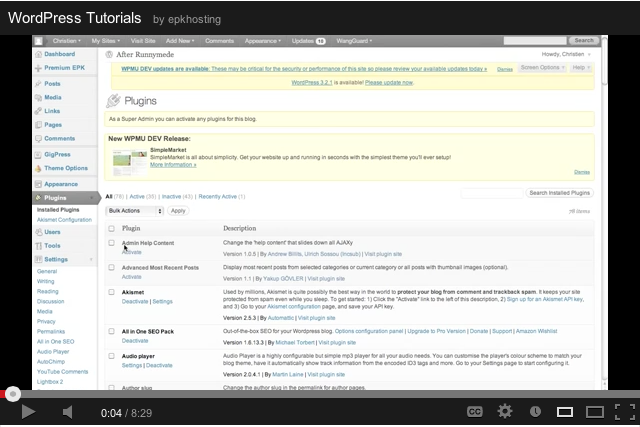Click the admin bar Search button
The height and width of the screenshot is (427, 640).
coord(584,40)
